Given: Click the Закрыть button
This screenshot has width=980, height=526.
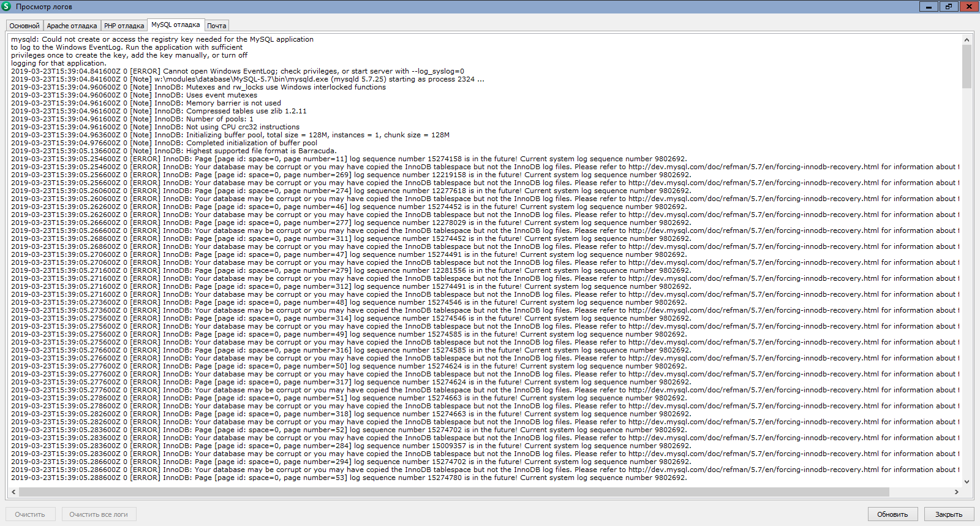Looking at the screenshot, I should pyautogui.click(x=949, y=514).
